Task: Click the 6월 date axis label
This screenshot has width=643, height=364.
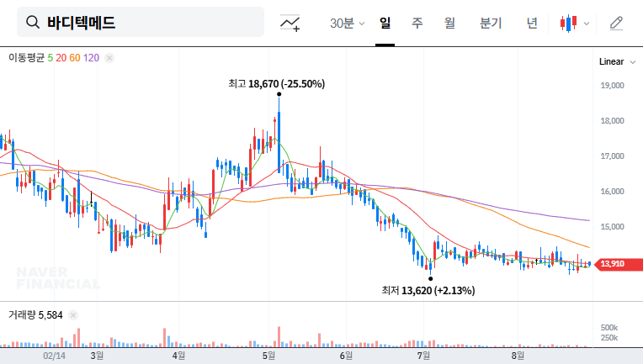Action: [346, 356]
